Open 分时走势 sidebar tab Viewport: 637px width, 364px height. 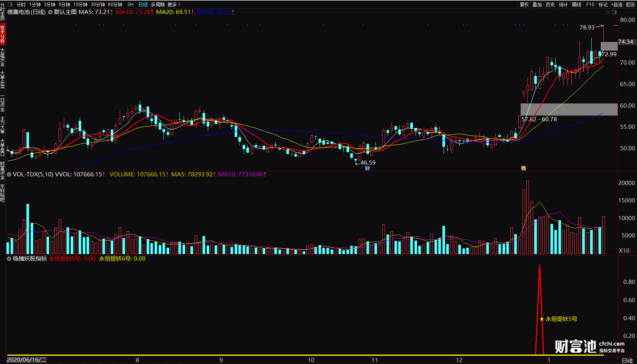3,11
